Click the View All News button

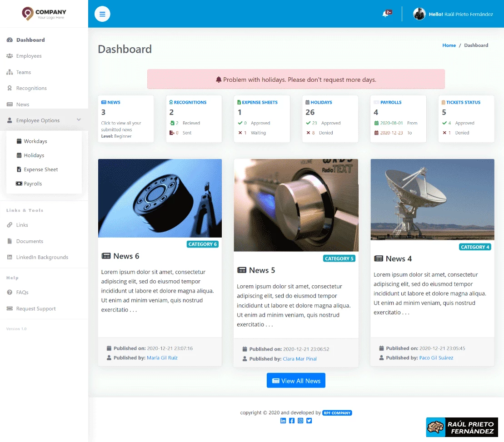point(296,380)
